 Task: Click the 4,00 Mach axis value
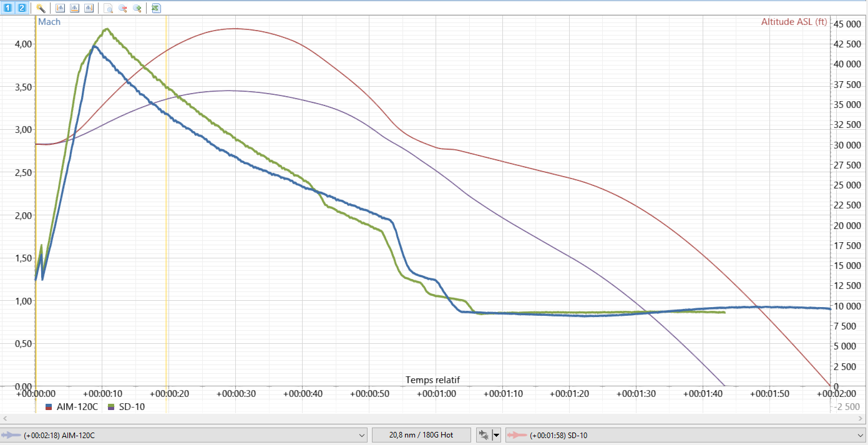tap(24, 44)
